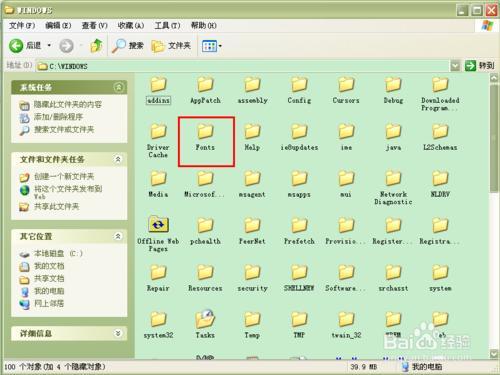Open the Back button history dropdown arrow
Image resolution: width=500 pixels, height=375 pixels.
pos(49,45)
